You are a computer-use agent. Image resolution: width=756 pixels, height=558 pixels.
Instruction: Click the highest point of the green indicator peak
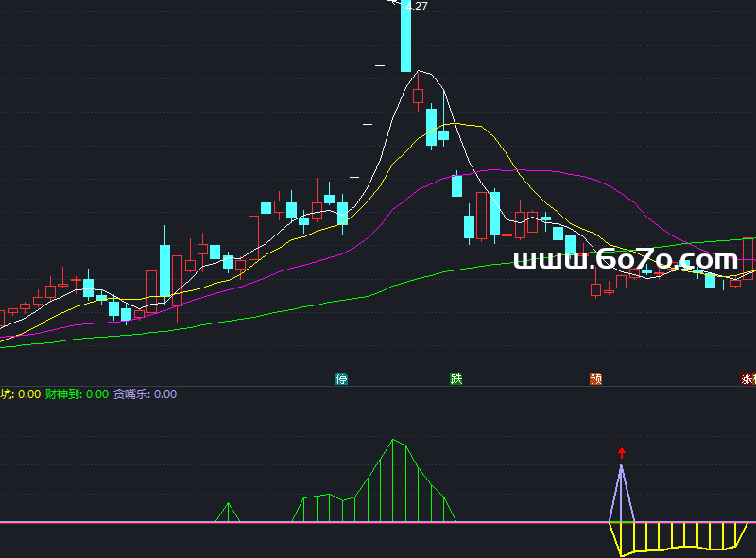(393, 440)
